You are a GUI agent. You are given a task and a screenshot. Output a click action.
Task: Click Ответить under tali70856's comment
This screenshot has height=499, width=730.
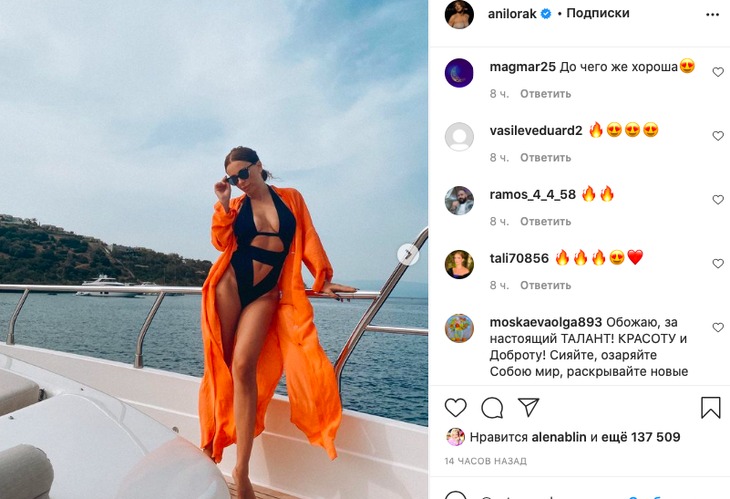tap(545, 285)
